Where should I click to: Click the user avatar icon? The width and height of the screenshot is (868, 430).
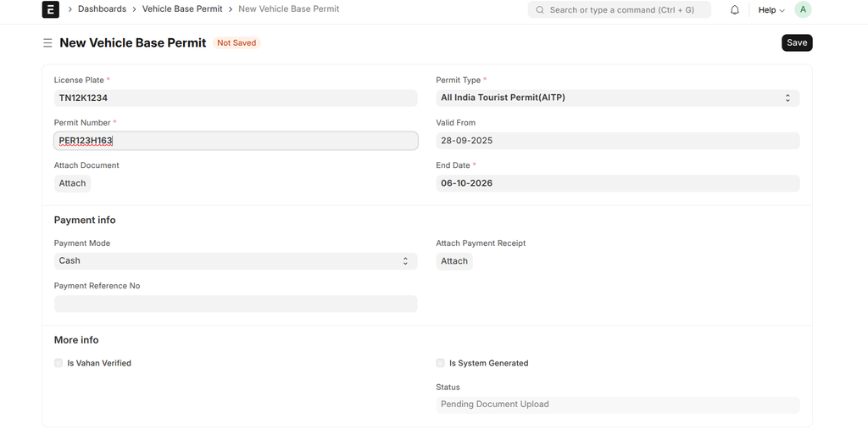(x=803, y=9)
